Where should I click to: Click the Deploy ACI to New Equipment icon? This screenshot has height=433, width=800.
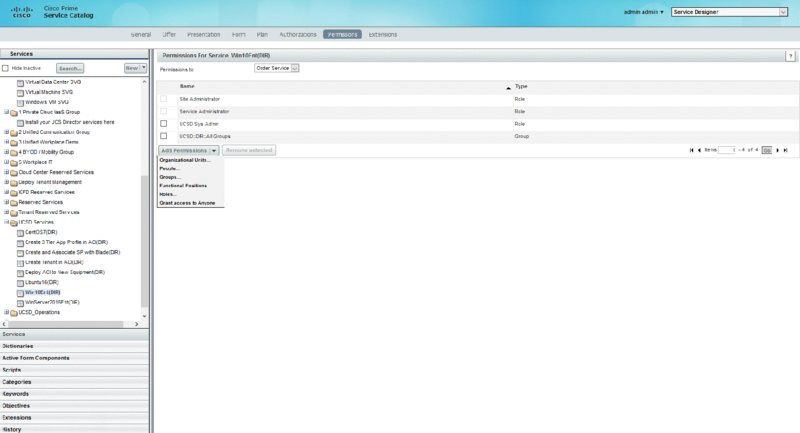pyautogui.click(x=20, y=273)
